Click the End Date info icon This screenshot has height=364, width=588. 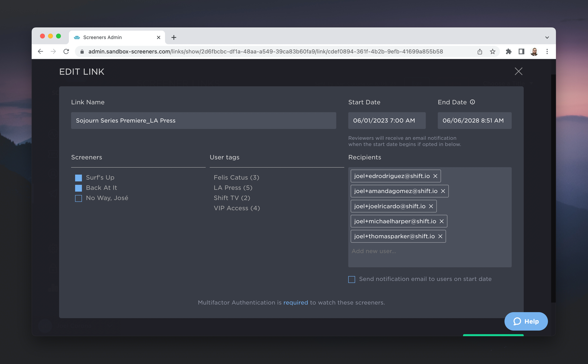(472, 102)
